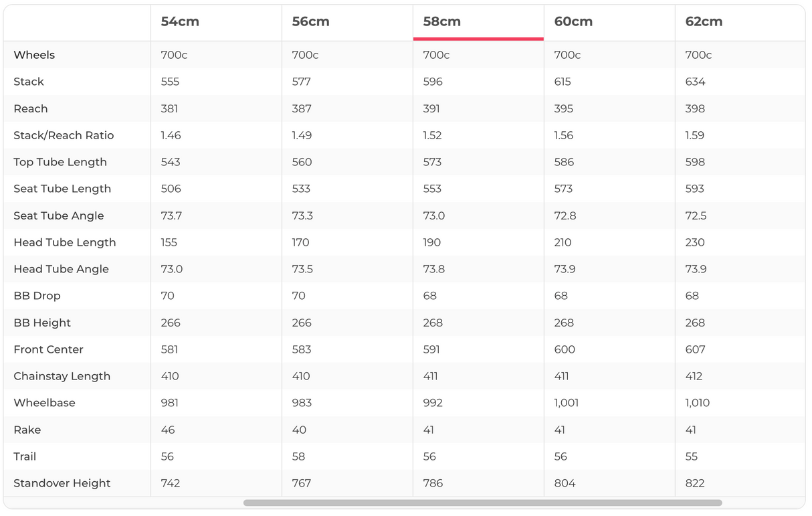Image resolution: width=812 pixels, height=516 pixels.
Task: Select the Wheels row label
Action: [34, 55]
